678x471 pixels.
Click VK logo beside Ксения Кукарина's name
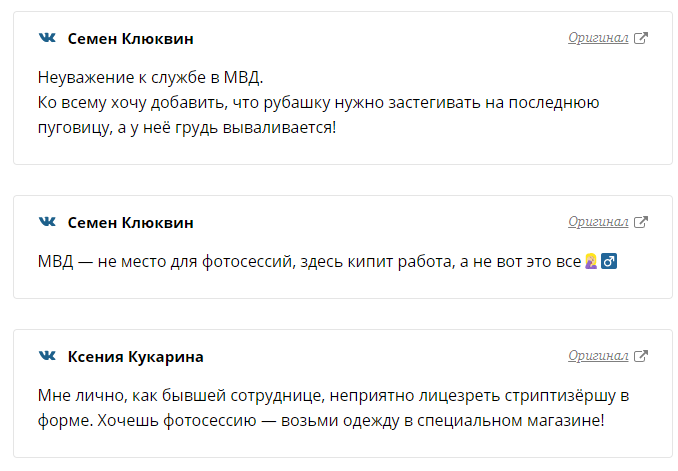click(47, 356)
